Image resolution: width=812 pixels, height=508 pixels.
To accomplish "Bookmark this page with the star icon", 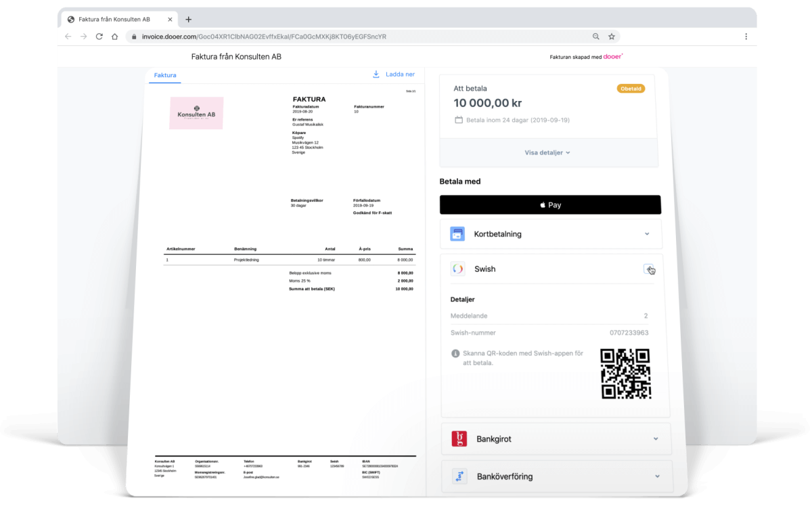I will 611,37.
